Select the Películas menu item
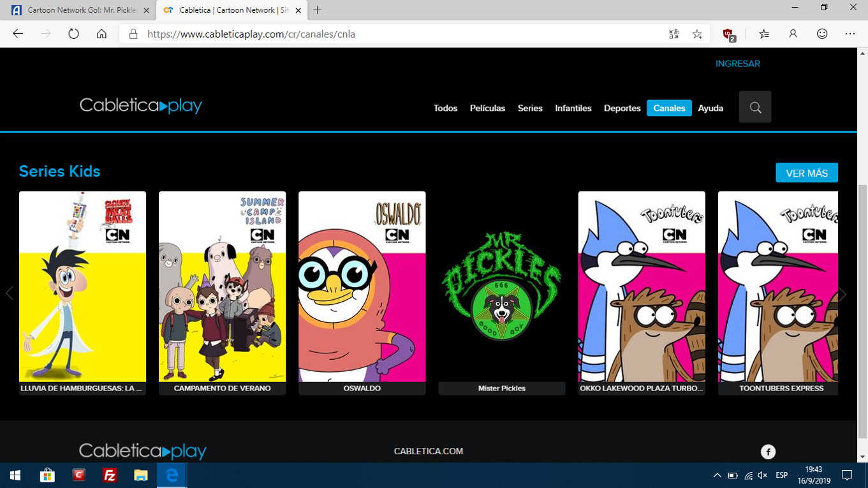Screen dimensions: 868x488 (487, 108)
